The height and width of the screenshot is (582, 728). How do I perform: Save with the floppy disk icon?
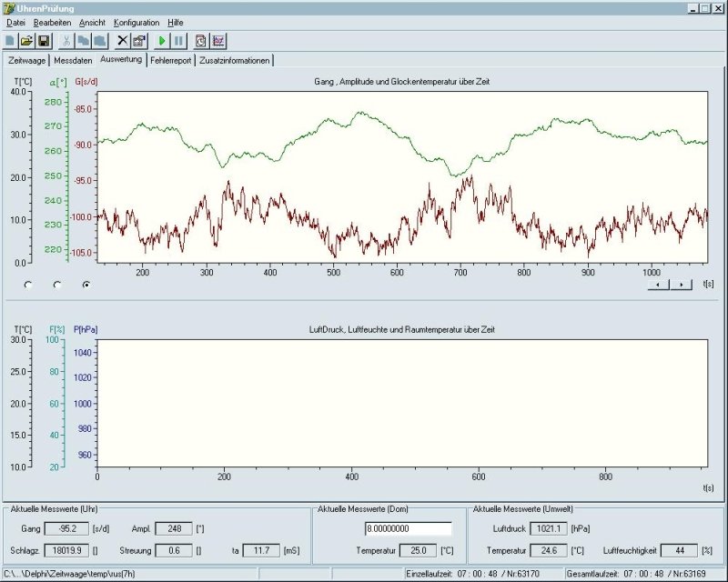(43, 41)
